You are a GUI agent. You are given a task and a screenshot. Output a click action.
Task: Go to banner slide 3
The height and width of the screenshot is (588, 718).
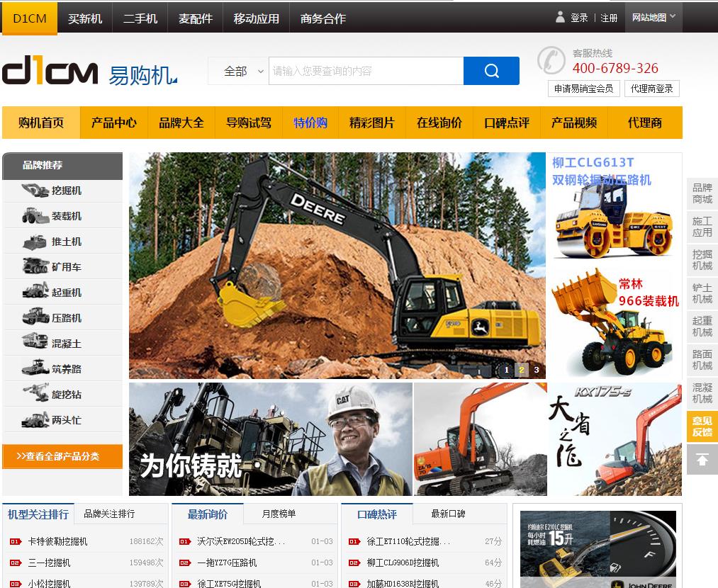tap(537, 370)
